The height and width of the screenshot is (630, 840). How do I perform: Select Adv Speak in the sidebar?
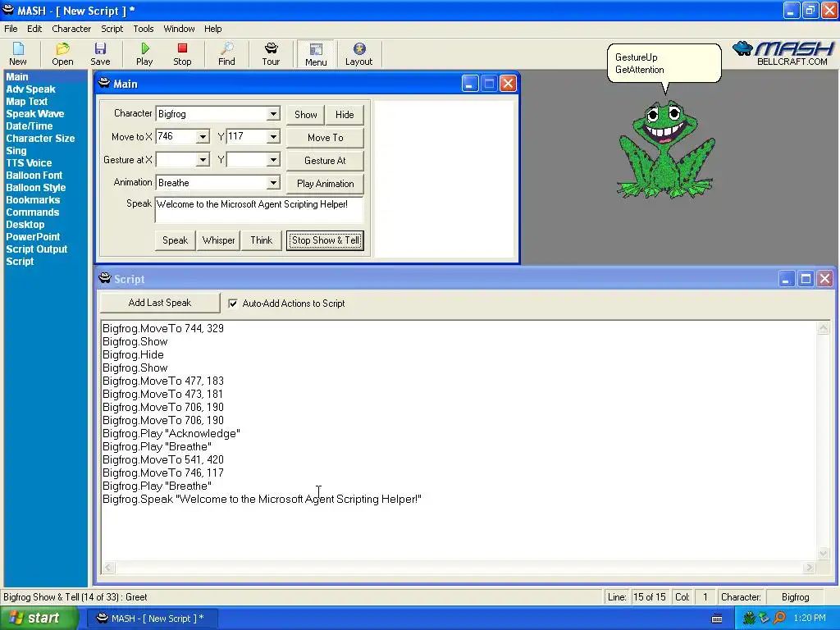[x=30, y=89]
